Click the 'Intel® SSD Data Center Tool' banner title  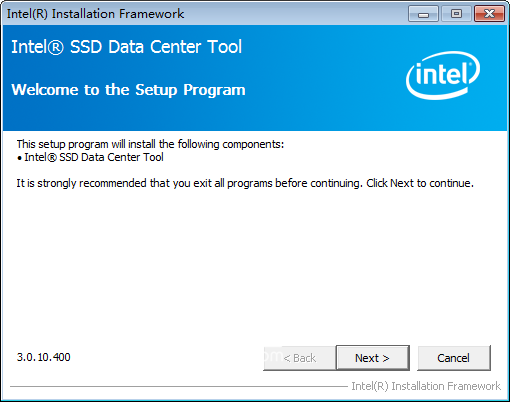point(127,47)
